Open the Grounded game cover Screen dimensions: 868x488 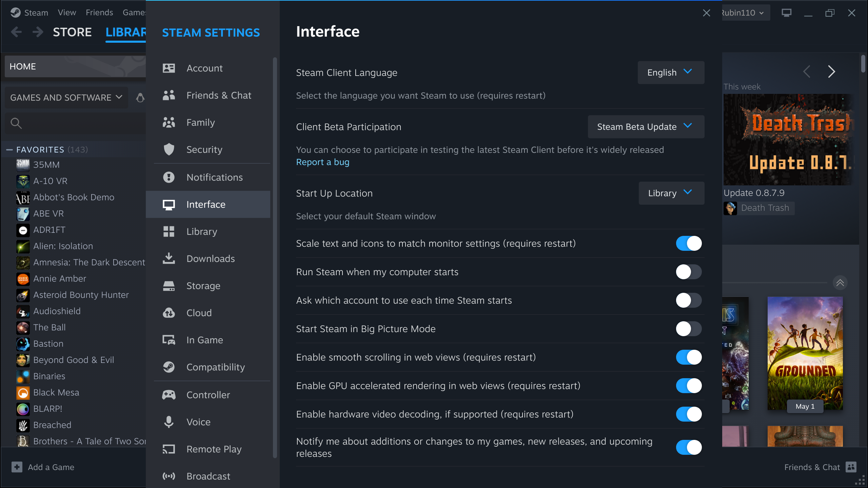[x=805, y=353]
